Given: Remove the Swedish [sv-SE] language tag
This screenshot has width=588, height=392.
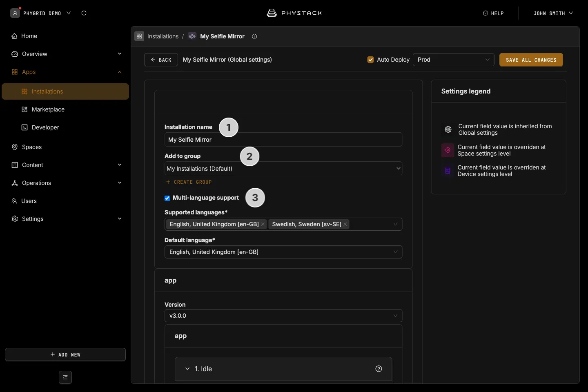Looking at the screenshot, I should (345, 224).
